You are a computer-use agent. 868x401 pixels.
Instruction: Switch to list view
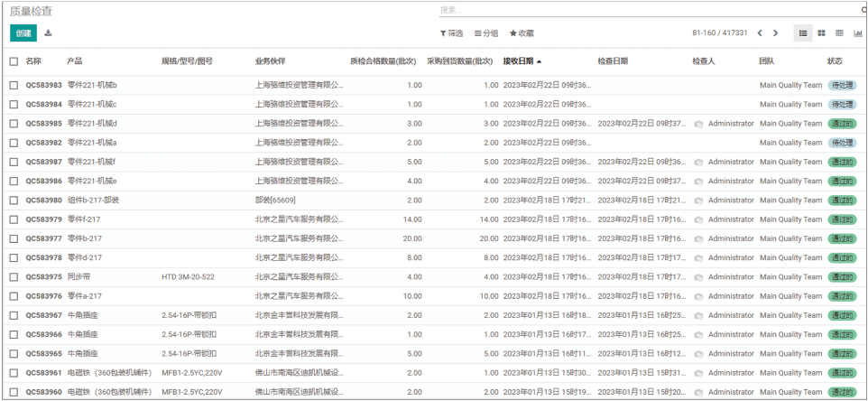click(x=803, y=33)
